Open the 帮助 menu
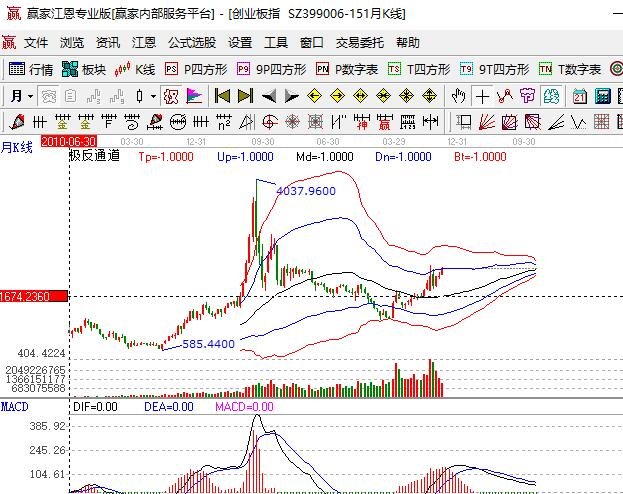Viewport: 623px width, 494px height. pos(408,43)
